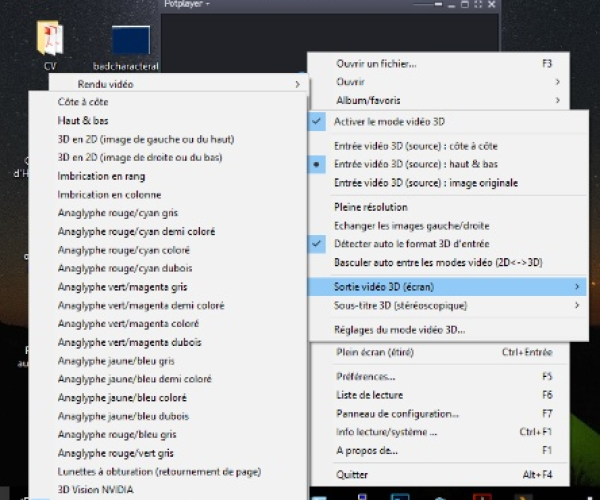Screen dimensions: 600x500
Task: Select Entrée vidéo 3D source haut & bas
Action: pyautogui.click(x=448, y=164)
